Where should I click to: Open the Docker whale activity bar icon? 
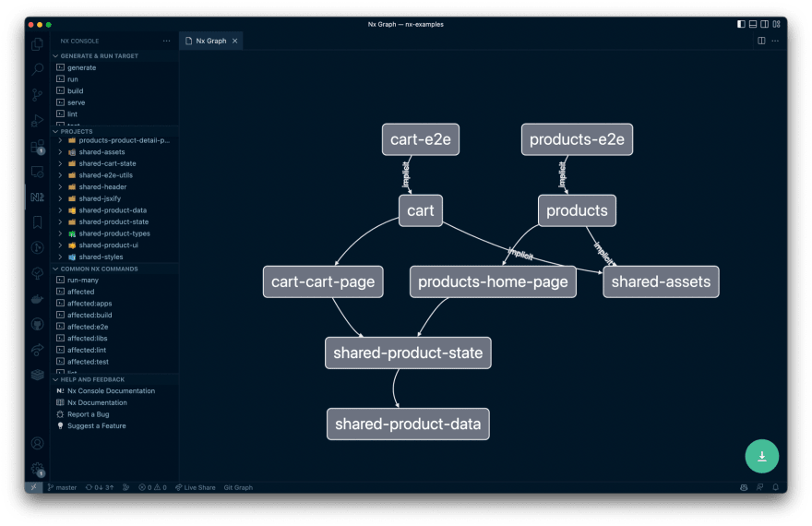click(37, 299)
